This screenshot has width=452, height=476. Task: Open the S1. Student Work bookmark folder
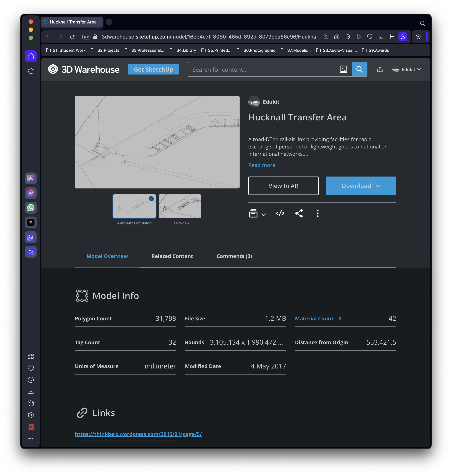(x=66, y=50)
